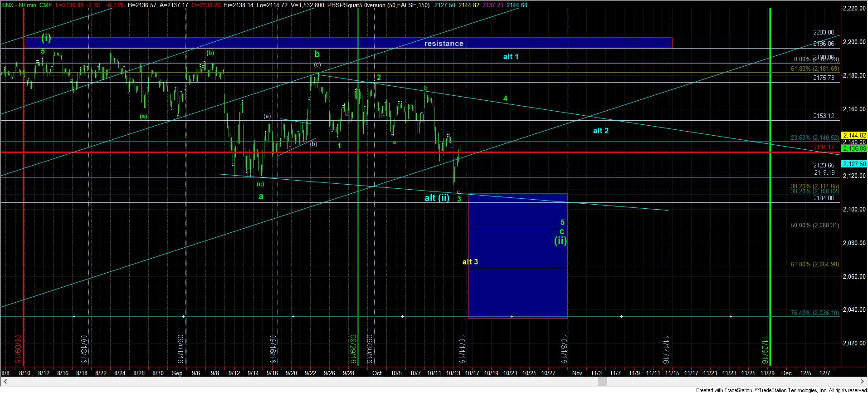Screen dimensions: 868x393
Task: Click the 2,144.82 yellow price marker
Action: [854, 135]
